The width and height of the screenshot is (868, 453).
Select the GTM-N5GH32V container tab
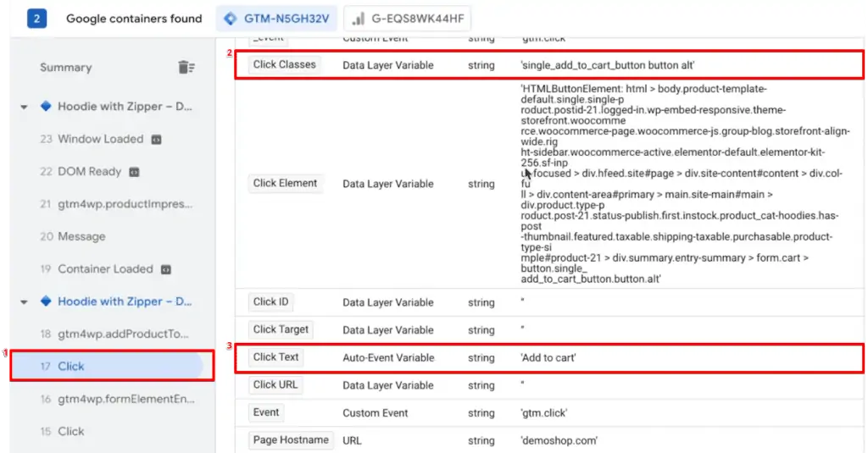(277, 19)
